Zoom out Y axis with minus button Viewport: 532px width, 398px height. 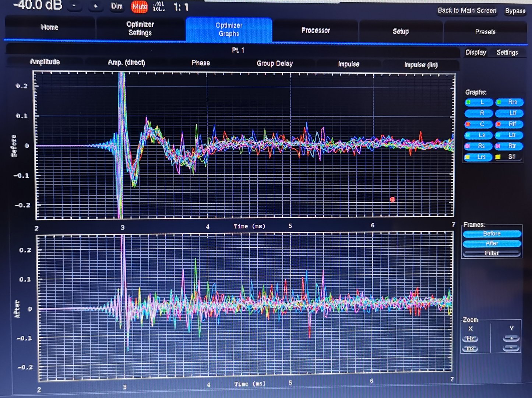(511, 348)
